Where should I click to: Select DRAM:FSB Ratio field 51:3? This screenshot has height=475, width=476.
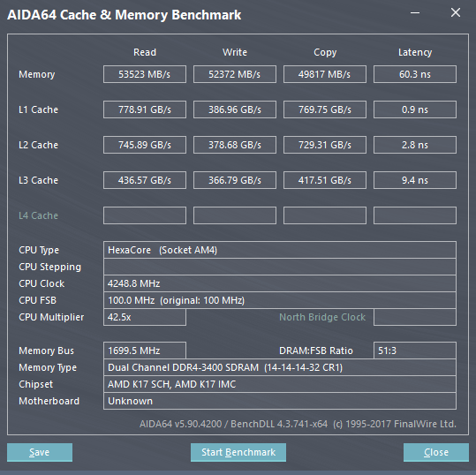[415, 351]
